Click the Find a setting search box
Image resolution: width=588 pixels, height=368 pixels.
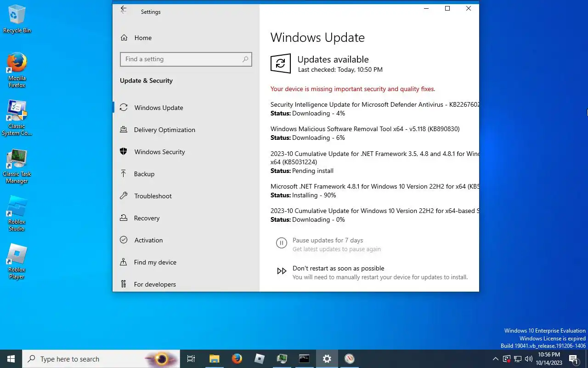(186, 59)
